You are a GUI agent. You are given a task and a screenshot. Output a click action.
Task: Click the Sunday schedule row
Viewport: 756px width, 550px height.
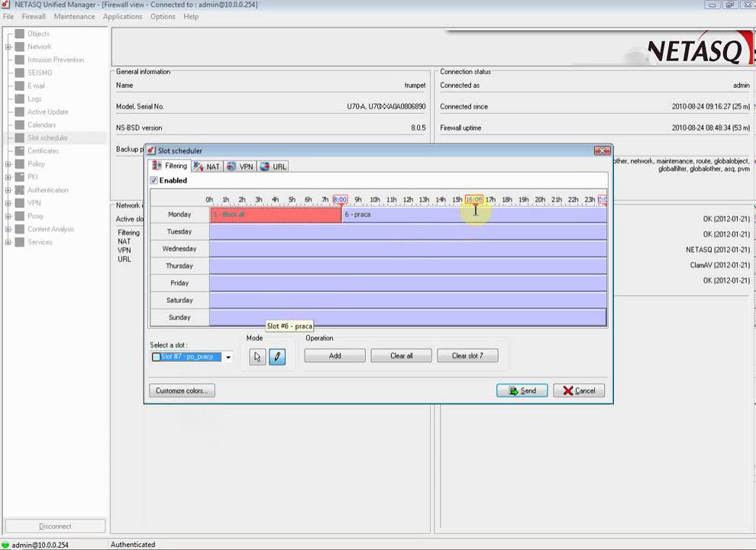coord(408,318)
